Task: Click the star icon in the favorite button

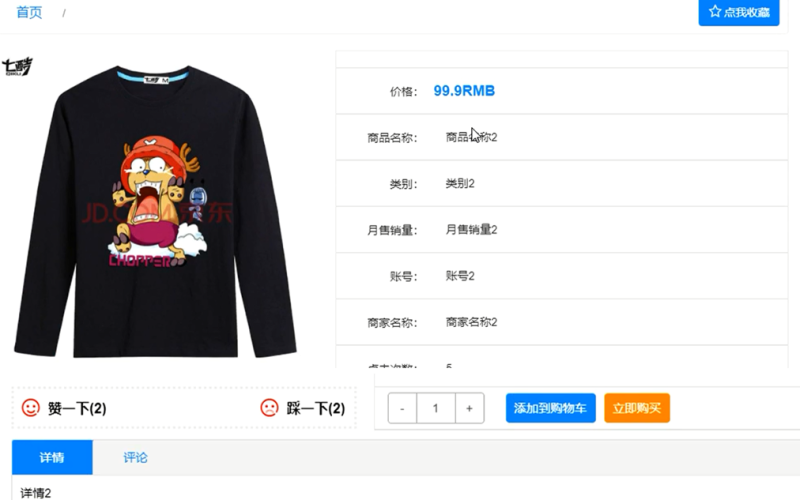Action: [715, 11]
